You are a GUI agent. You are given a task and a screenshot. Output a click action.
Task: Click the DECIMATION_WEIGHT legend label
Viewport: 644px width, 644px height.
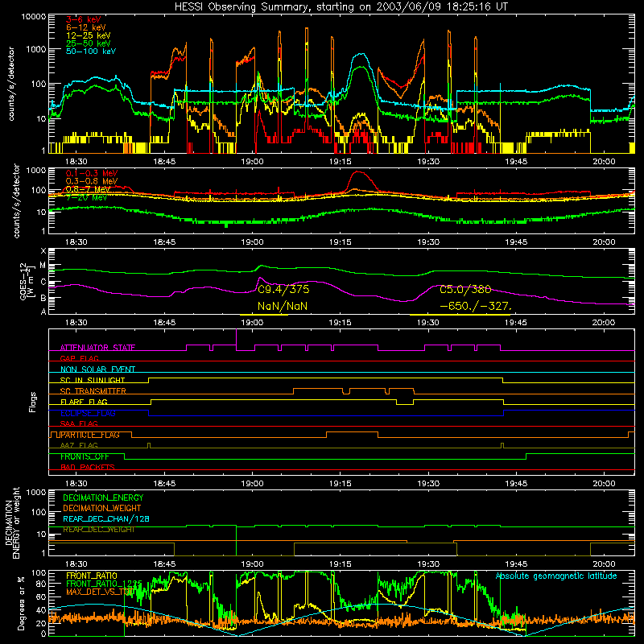102,508
